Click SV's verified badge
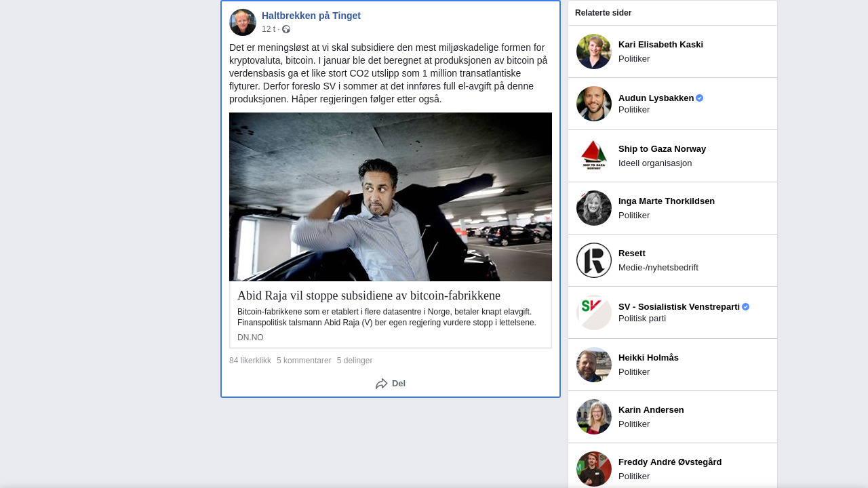The image size is (868, 488). (x=746, y=307)
